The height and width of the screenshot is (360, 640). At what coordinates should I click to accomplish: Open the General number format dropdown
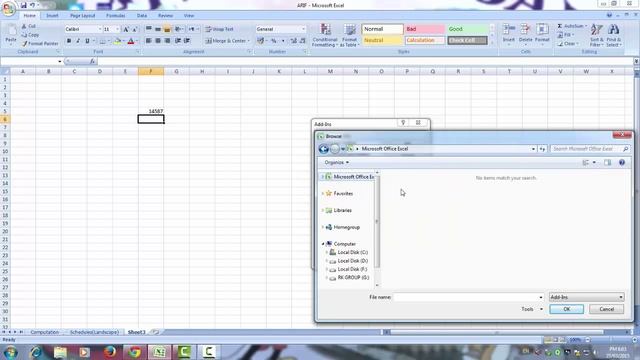(x=303, y=29)
